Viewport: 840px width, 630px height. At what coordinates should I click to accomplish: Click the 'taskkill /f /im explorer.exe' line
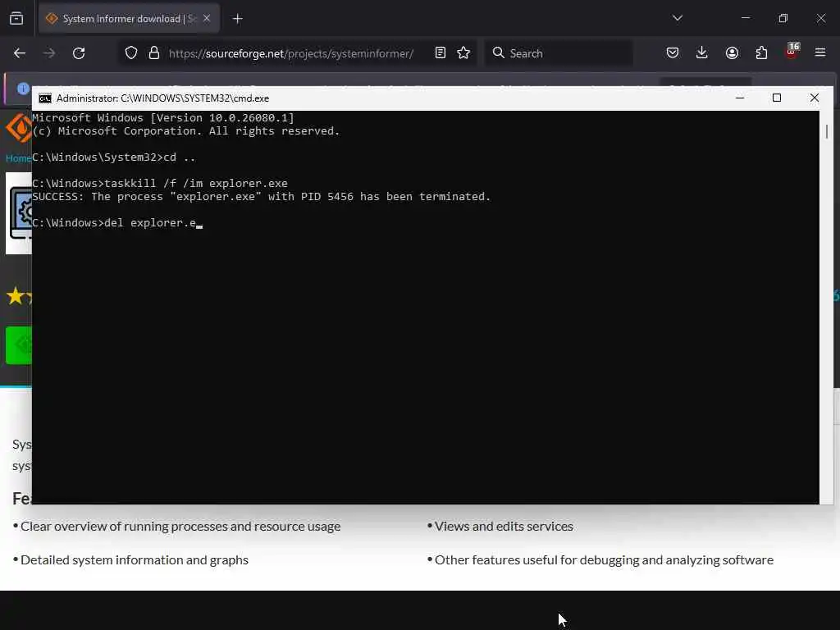click(x=160, y=183)
